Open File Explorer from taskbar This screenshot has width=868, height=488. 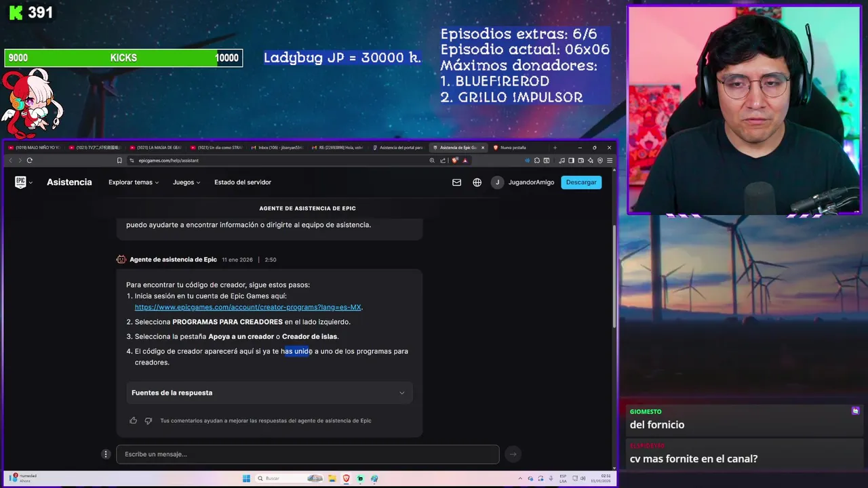pyautogui.click(x=332, y=479)
